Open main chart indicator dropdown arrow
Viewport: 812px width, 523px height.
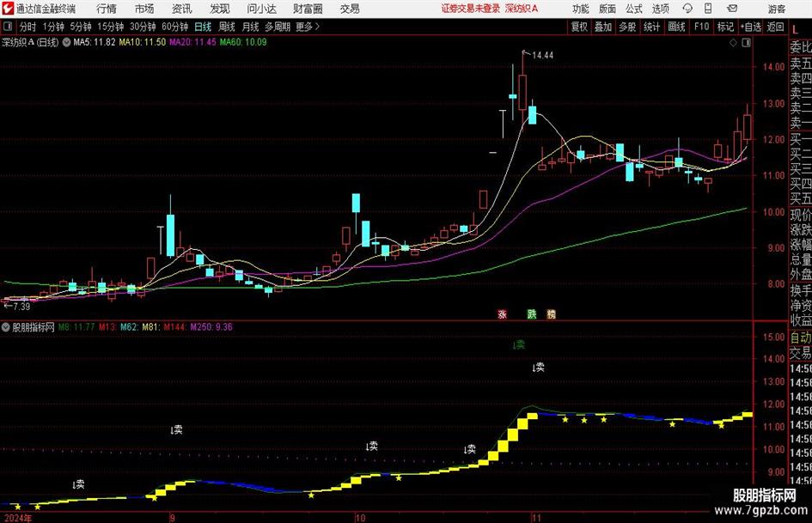66,42
